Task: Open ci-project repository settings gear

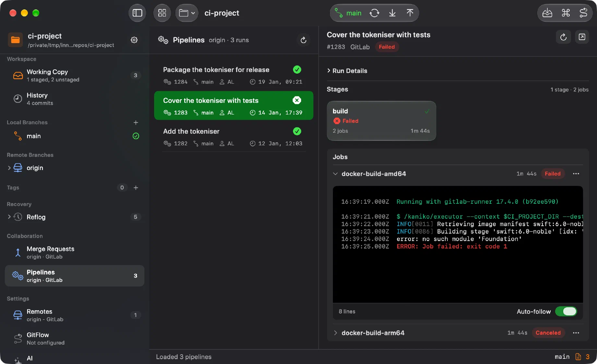Action: pos(134,40)
